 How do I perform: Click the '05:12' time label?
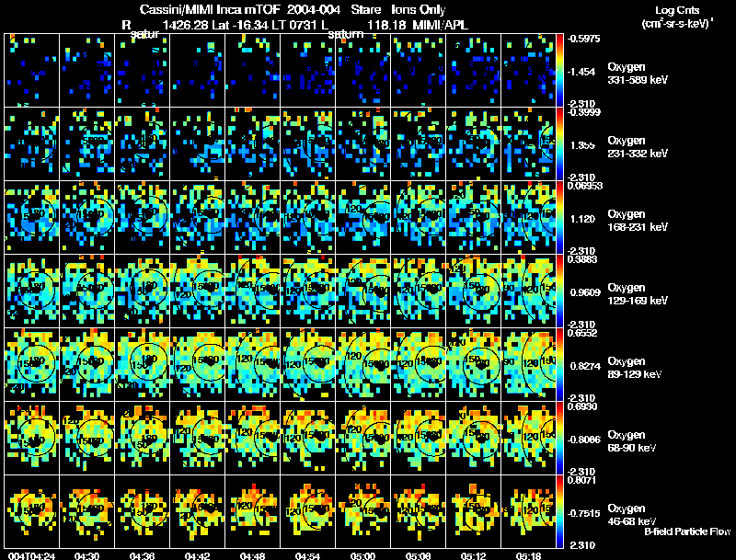(x=474, y=556)
